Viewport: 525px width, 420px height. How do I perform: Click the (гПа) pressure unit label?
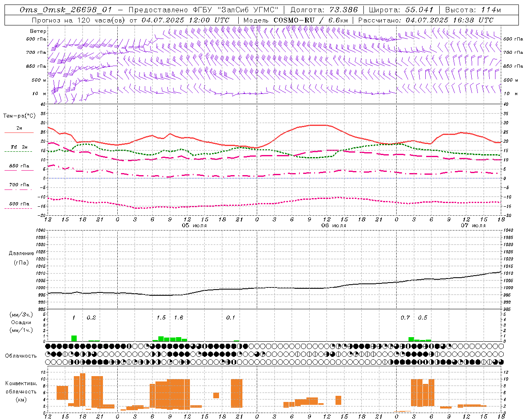(x=21, y=262)
